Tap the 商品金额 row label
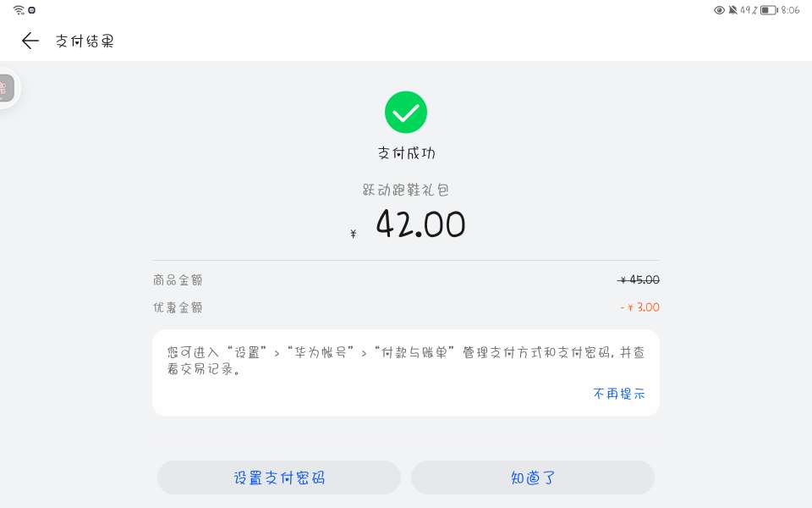 pyautogui.click(x=178, y=280)
